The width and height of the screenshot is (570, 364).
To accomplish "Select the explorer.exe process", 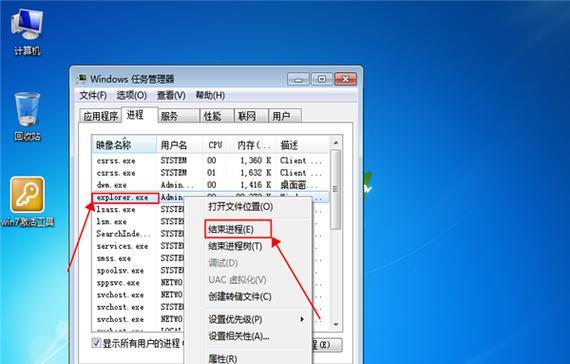I will point(125,197).
